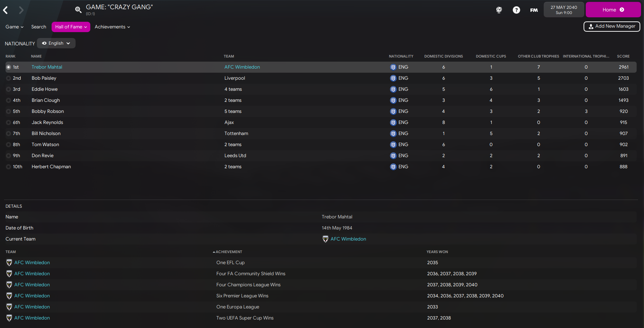Open the AFC Wimbledon link for EFL Cup
The image size is (644, 328).
pyautogui.click(x=32, y=263)
